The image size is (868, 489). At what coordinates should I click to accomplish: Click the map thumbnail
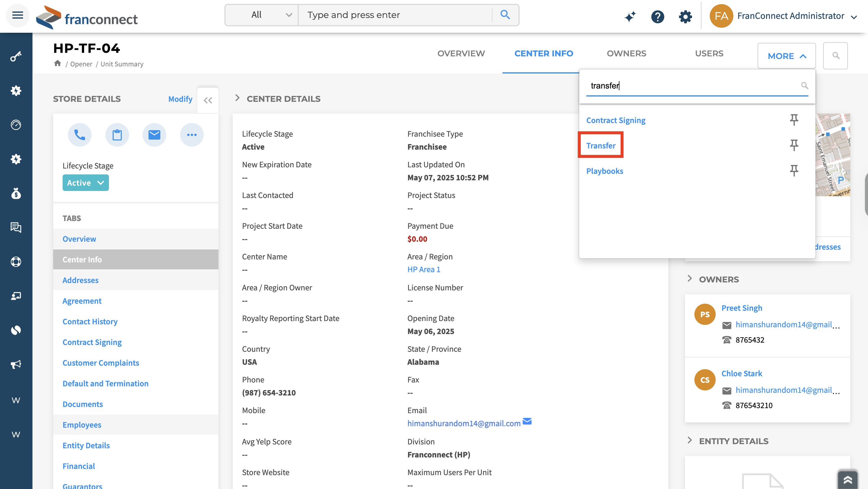tap(833, 155)
